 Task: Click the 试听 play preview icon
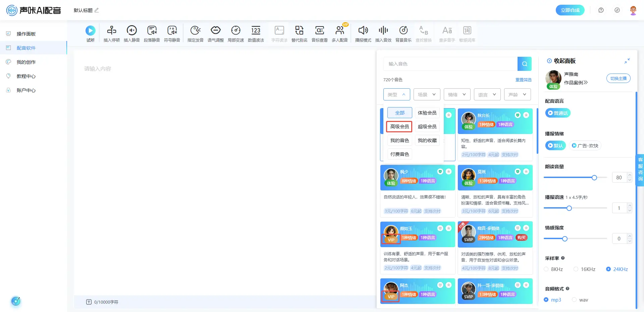90,31
